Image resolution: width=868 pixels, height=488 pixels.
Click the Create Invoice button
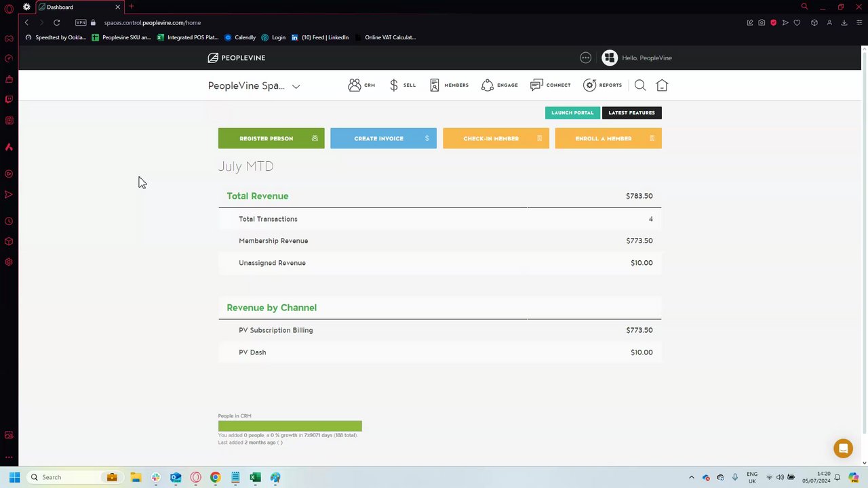[383, 138]
